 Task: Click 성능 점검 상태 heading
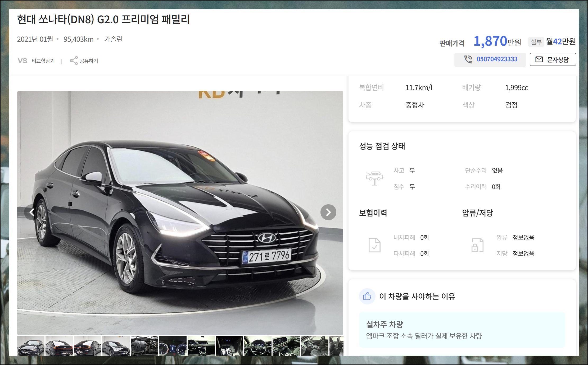382,146
